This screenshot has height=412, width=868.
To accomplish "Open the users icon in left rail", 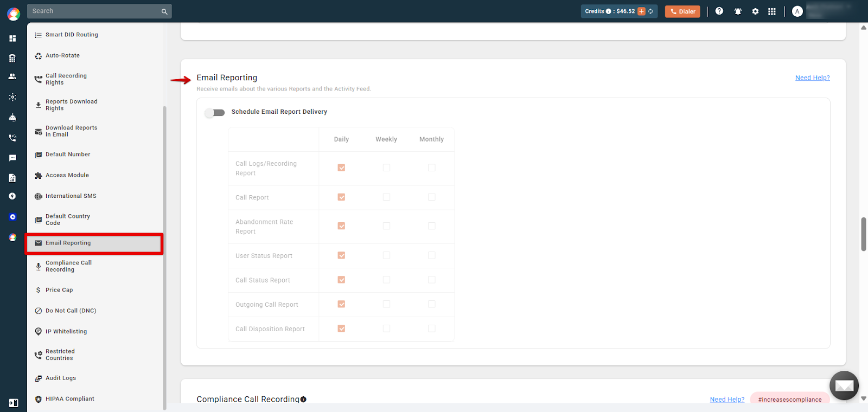I will tap(12, 76).
